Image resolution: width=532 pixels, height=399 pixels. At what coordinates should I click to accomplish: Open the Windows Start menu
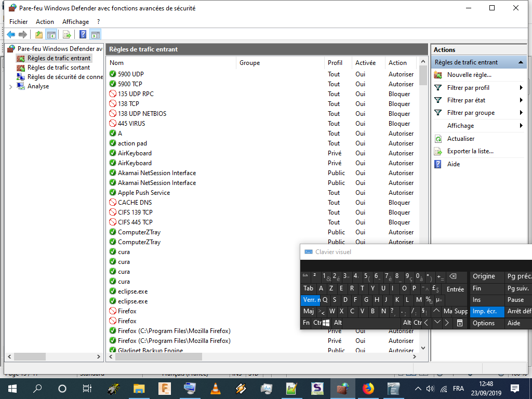point(12,389)
